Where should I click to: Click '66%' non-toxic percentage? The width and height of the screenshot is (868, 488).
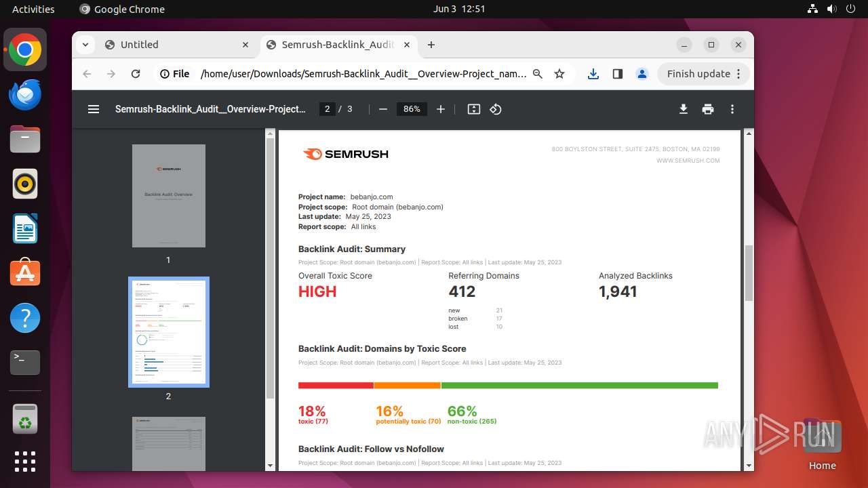(462, 411)
